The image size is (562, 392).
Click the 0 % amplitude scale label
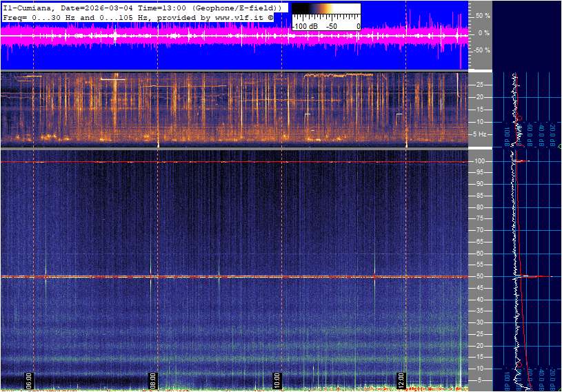484,32
